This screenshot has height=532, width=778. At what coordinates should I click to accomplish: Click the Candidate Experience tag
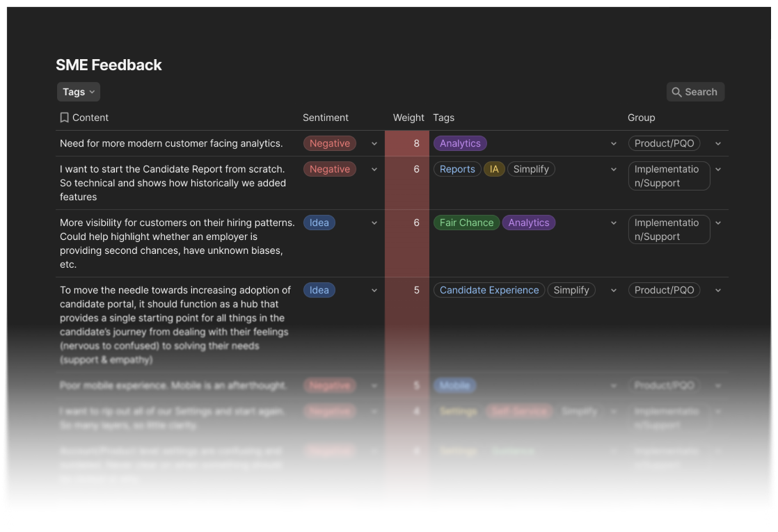click(x=489, y=290)
